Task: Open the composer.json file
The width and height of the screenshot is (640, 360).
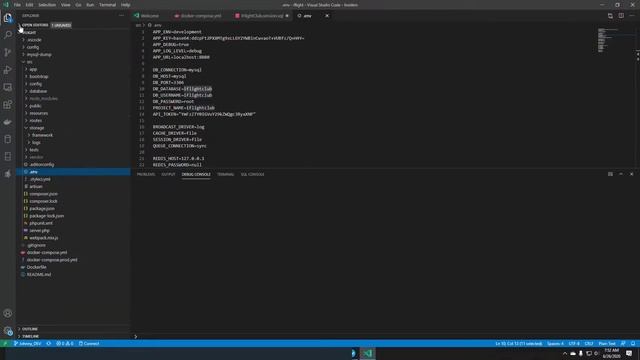Action: (x=43, y=194)
